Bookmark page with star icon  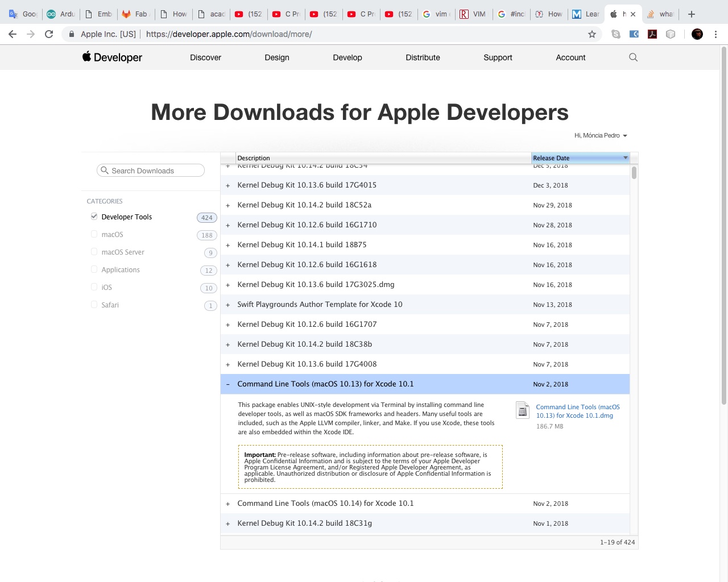pos(592,34)
